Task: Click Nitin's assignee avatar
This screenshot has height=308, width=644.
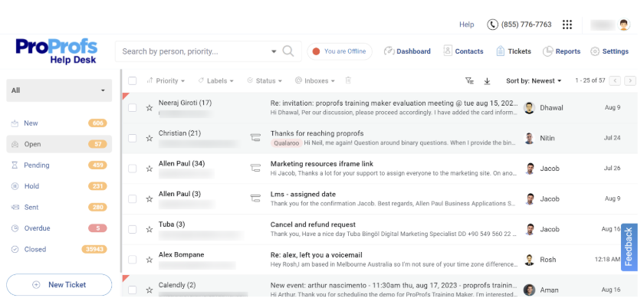Action: [530, 139]
